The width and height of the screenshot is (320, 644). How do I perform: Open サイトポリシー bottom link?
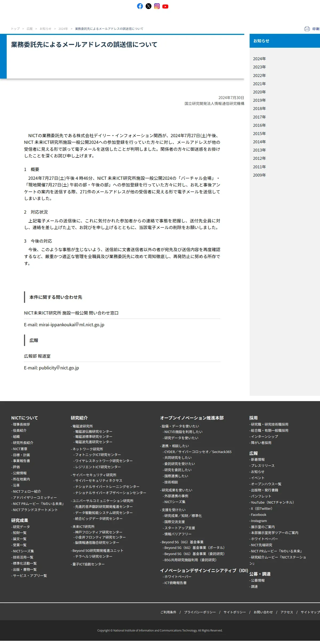click(x=235, y=612)
